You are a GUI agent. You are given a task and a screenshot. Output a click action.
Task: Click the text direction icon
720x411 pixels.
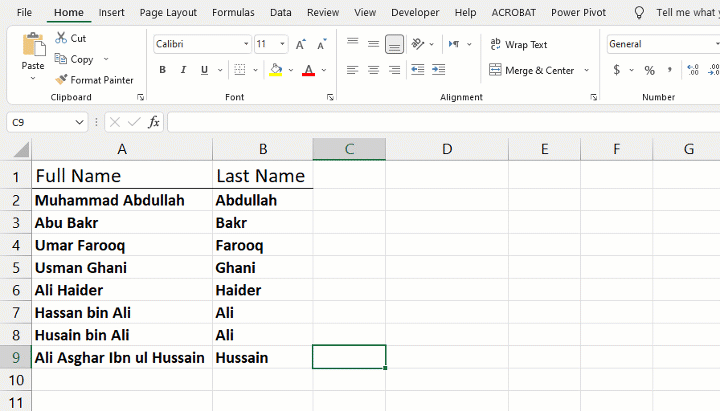454,44
